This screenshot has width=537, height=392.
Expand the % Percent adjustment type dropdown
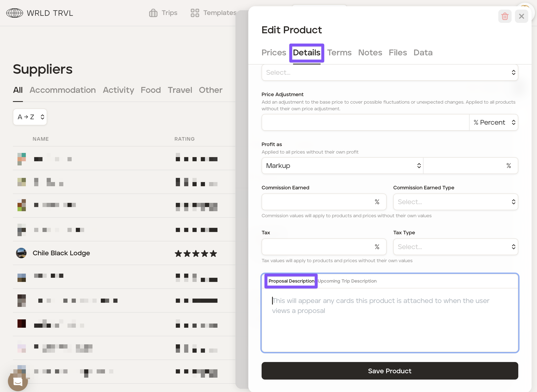(493, 122)
